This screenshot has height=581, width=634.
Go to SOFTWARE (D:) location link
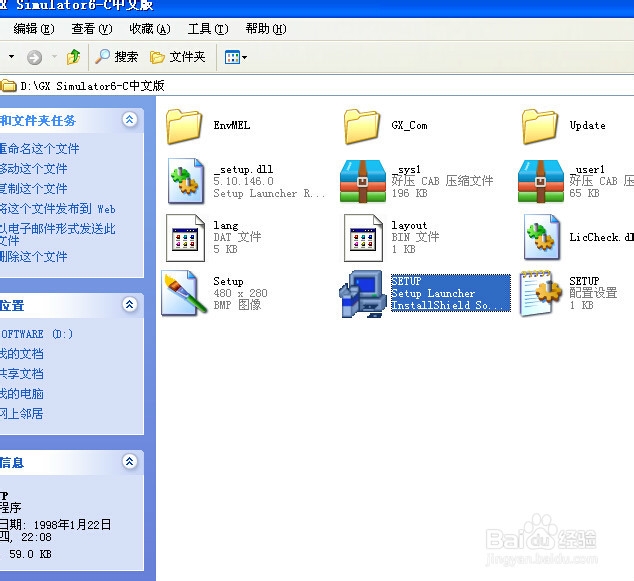pyautogui.click(x=37, y=334)
